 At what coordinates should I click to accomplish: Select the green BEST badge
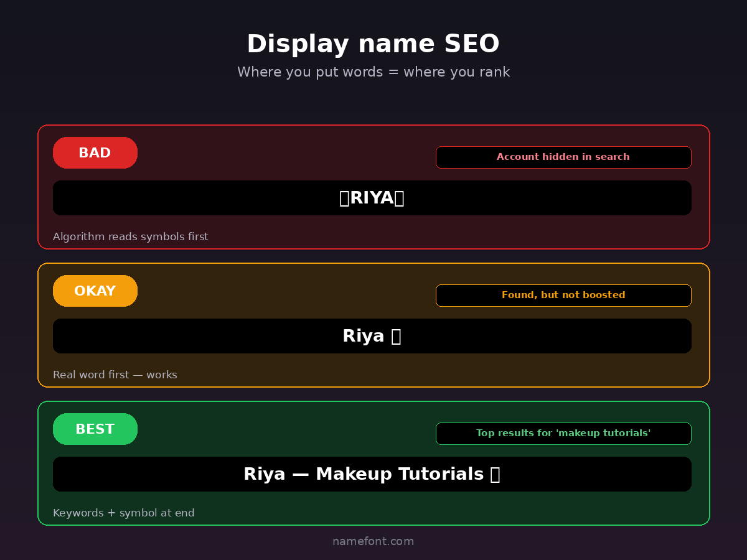95,429
